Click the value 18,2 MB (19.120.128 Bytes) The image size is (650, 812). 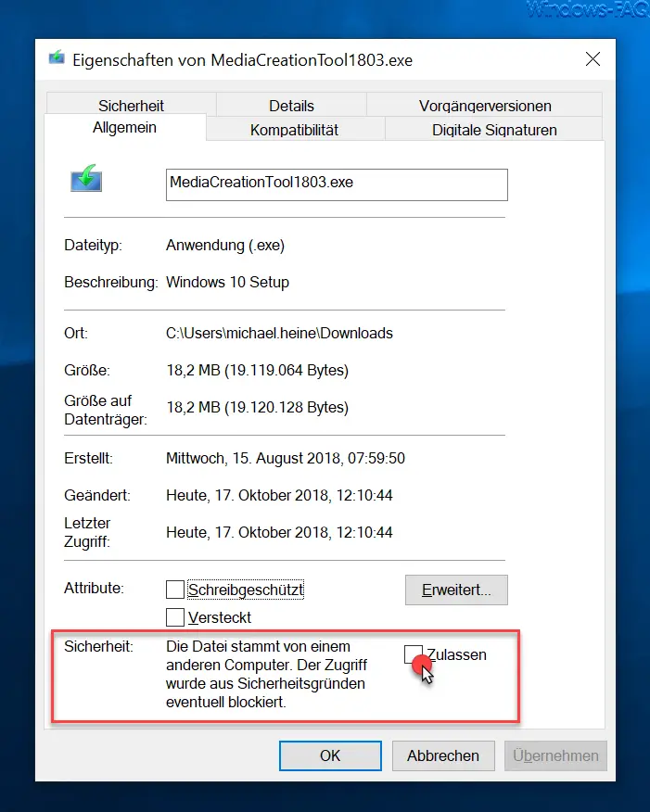258,408
